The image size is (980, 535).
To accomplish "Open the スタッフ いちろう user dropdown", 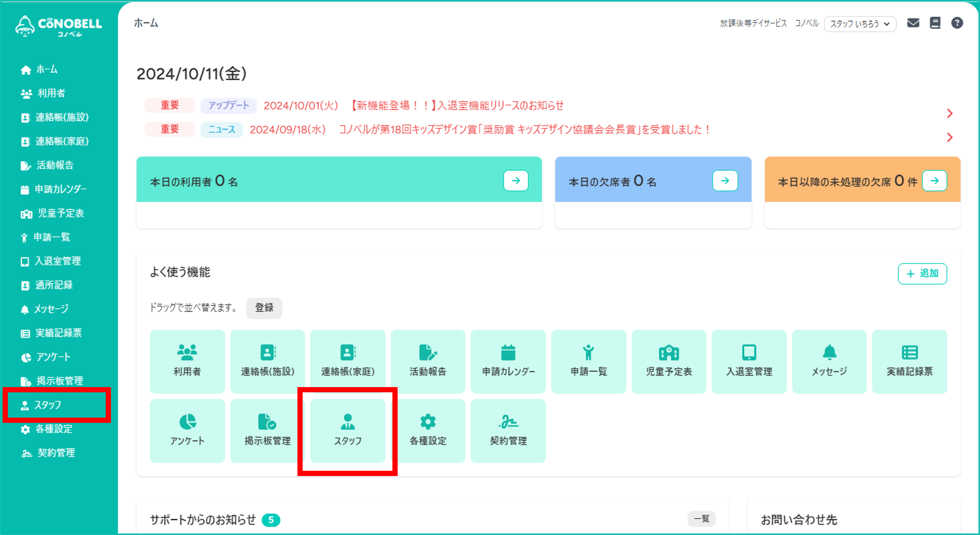I will (x=860, y=24).
